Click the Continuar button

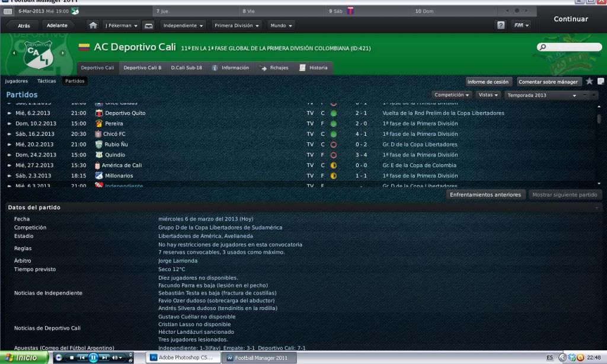[571, 19]
